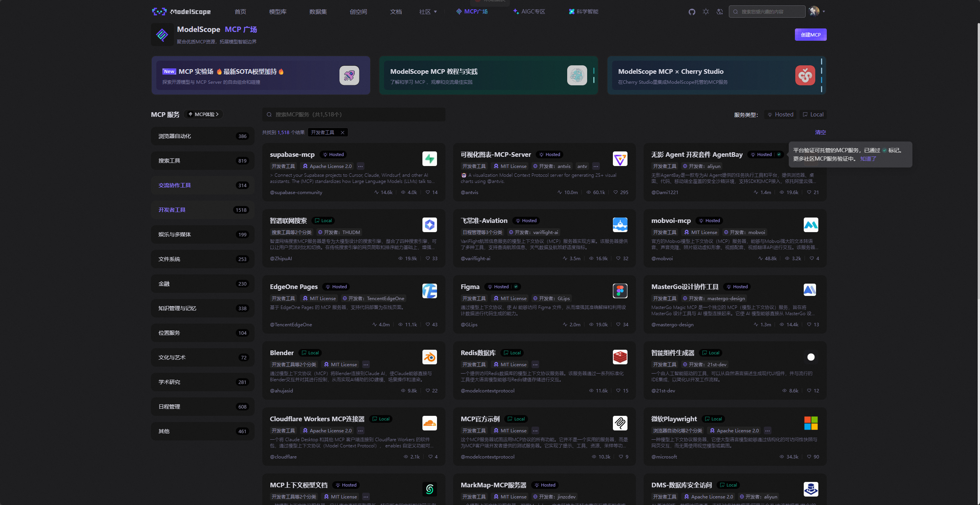This screenshot has width=980, height=505.
Task: Open the 模型库 navigation tab
Action: coord(277,12)
